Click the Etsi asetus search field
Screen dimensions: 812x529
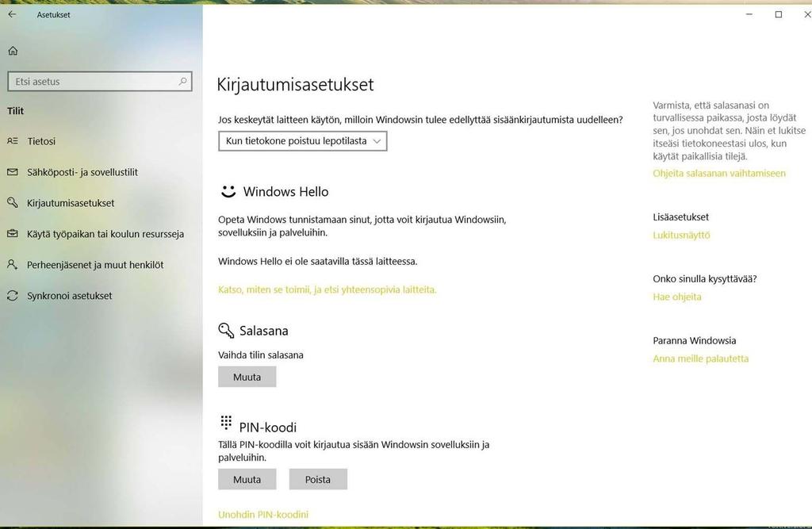coord(100,82)
